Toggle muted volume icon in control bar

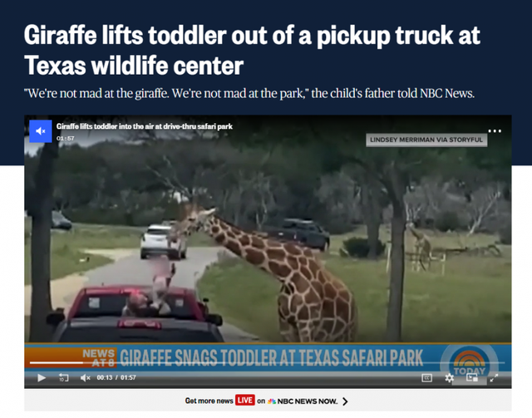click(85, 377)
